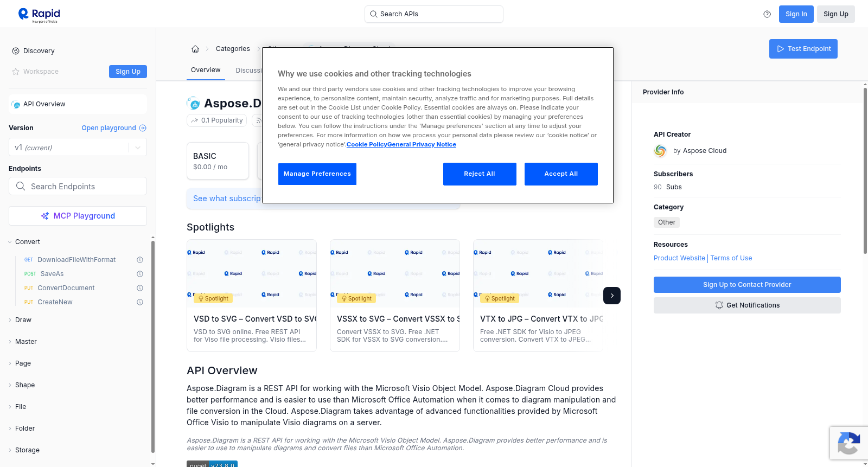Screen dimensions: 868x467
Task: Click Sign In in the header
Action: tap(796, 14)
